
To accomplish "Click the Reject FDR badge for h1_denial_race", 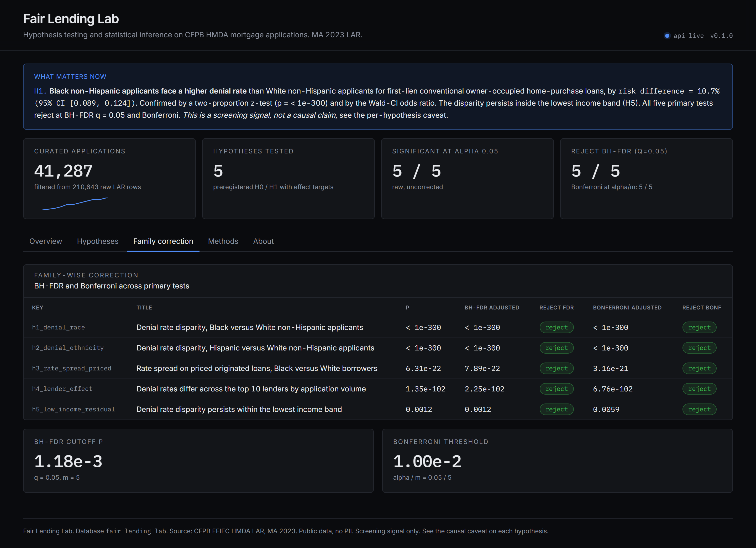I will 556,328.
